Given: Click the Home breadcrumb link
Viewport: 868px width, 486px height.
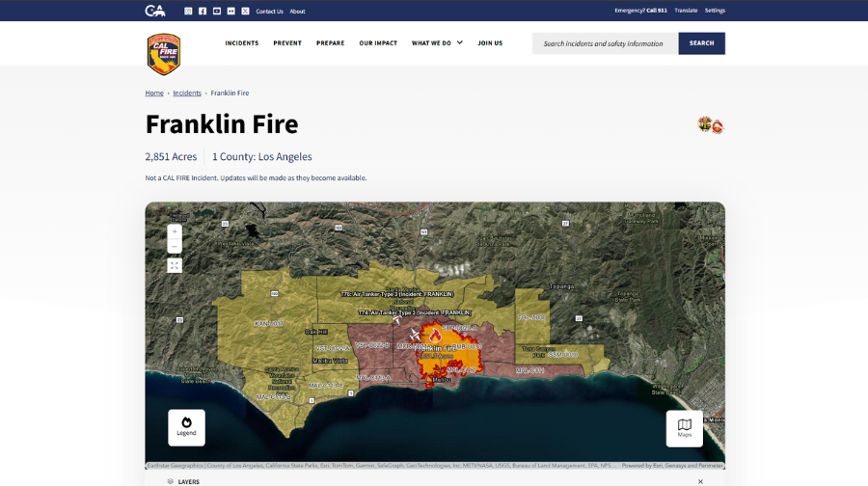Looking at the screenshot, I should click(x=154, y=94).
